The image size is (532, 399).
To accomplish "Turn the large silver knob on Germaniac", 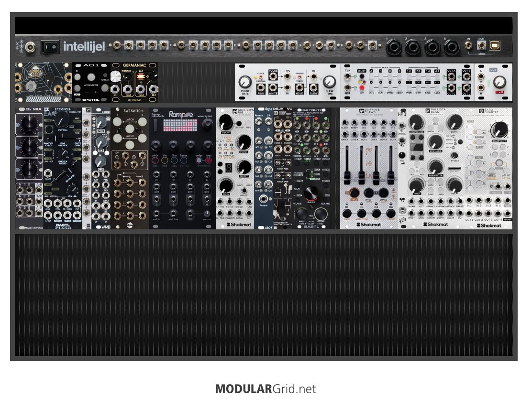I will click(116, 76).
